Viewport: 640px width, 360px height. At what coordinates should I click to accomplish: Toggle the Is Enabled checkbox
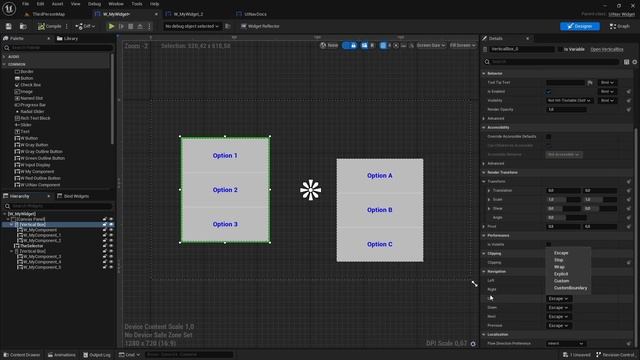coord(549,91)
